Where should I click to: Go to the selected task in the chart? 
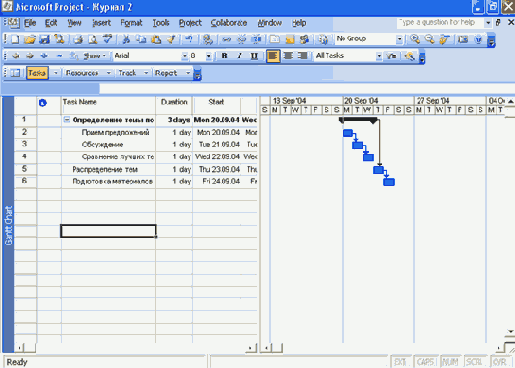[444, 39]
